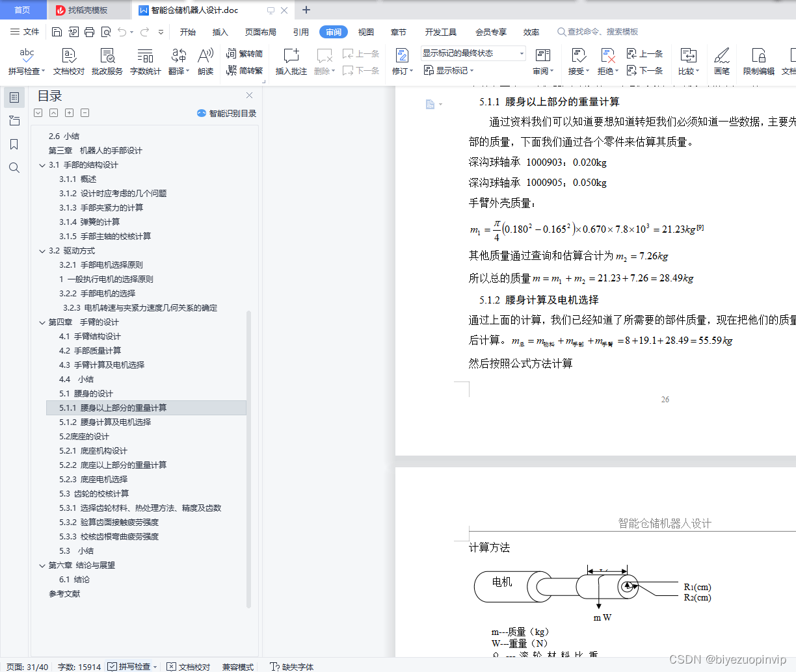Switch to the 视图 ribbon tab
Image resolution: width=796 pixels, height=672 pixels.
[366, 32]
